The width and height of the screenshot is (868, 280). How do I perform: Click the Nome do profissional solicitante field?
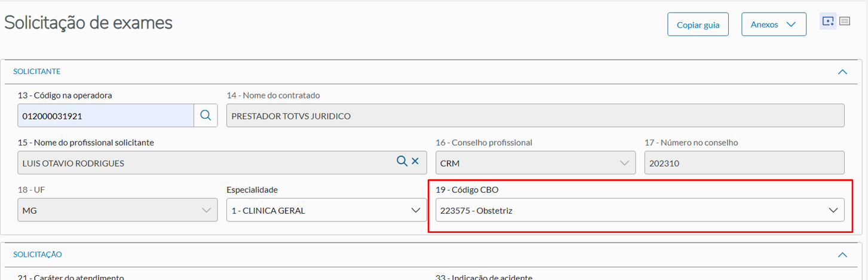203,162
